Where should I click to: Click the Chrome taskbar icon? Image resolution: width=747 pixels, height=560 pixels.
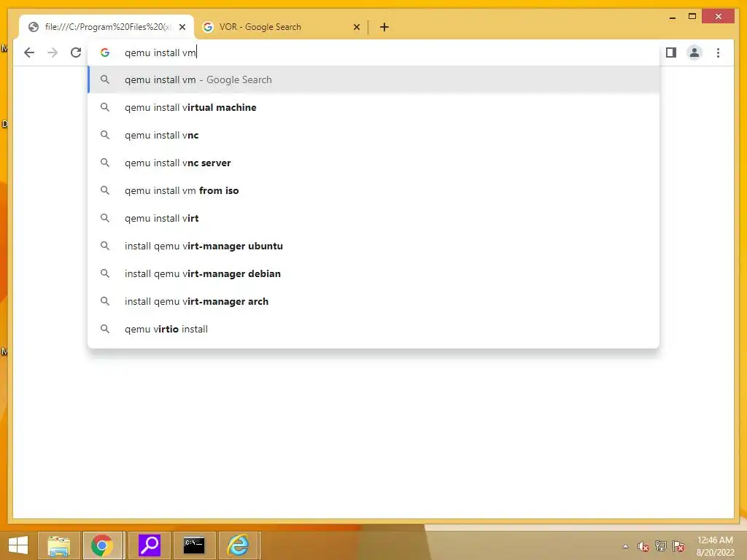(x=102, y=545)
